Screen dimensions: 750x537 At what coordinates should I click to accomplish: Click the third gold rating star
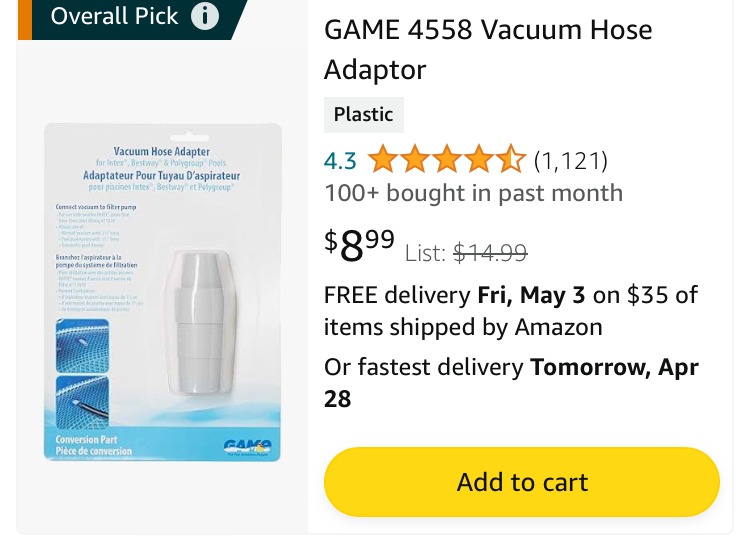[447, 159]
